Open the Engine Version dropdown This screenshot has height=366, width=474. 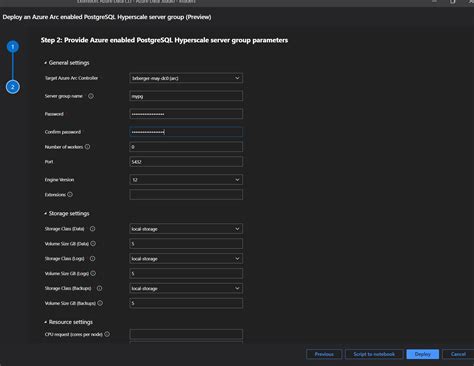[186, 180]
